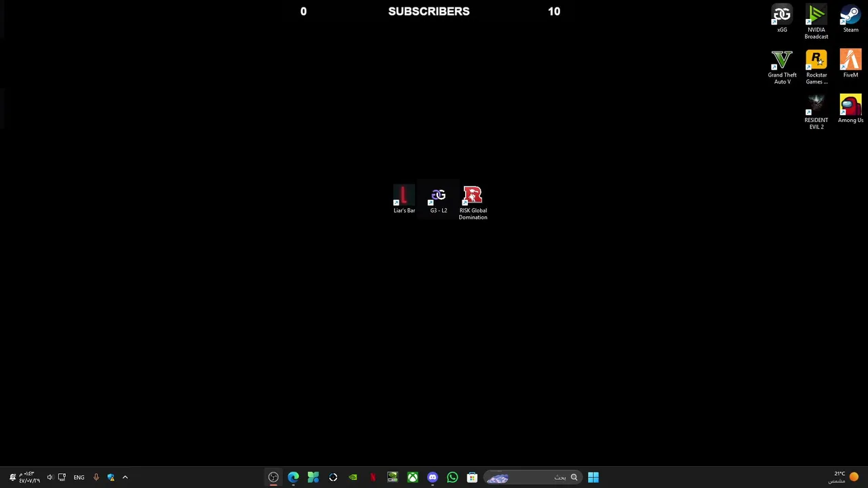868x488 pixels.
Task: Click the taskbar search box
Action: click(532, 477)
